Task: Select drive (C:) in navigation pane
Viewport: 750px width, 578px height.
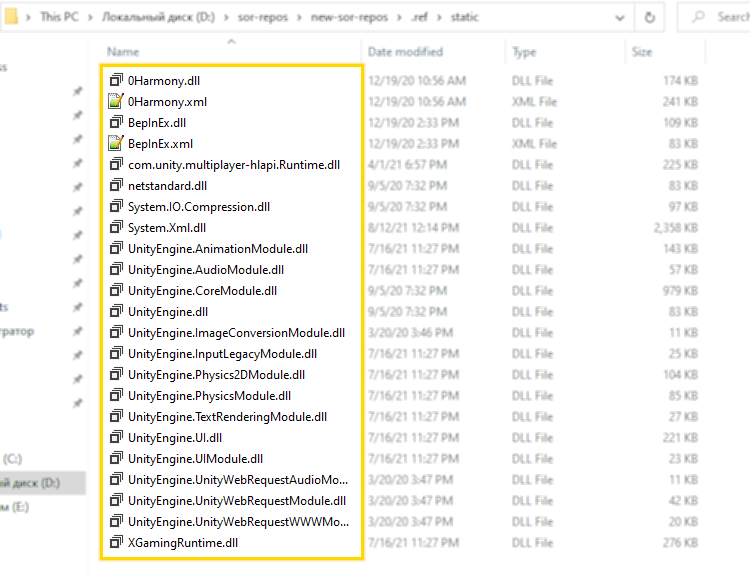Action: (12, 458)
